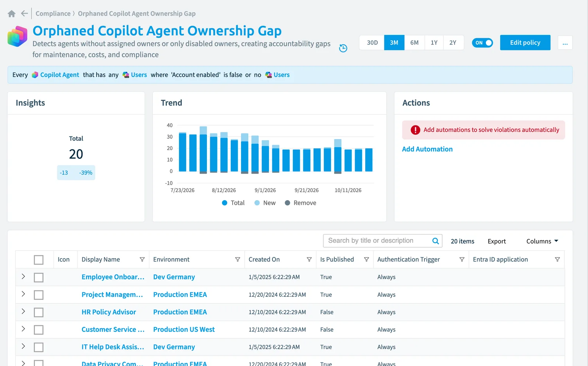Filter the Display Name column

click(x=142, y=260)
